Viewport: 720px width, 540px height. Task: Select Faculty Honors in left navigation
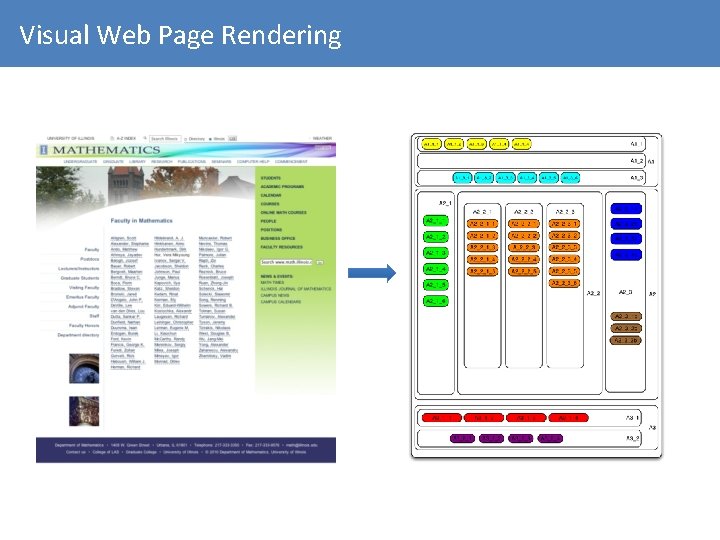click(x=84, y=326)
